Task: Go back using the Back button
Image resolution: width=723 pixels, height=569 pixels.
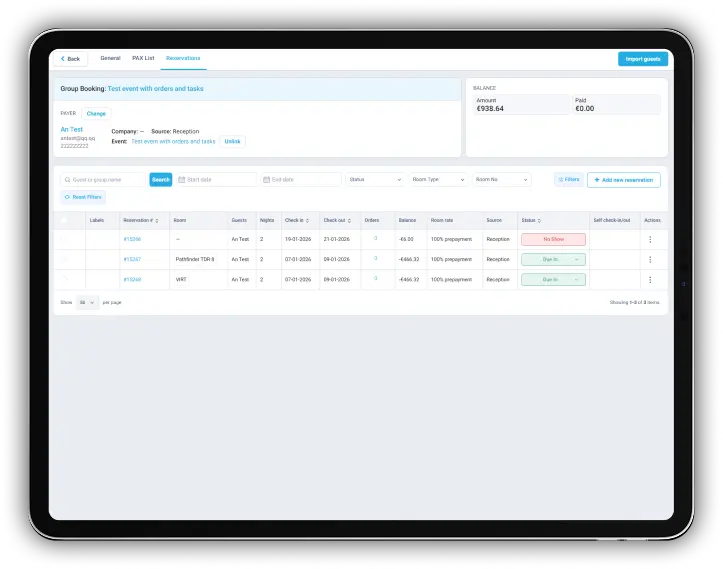Action: (70, 59)
